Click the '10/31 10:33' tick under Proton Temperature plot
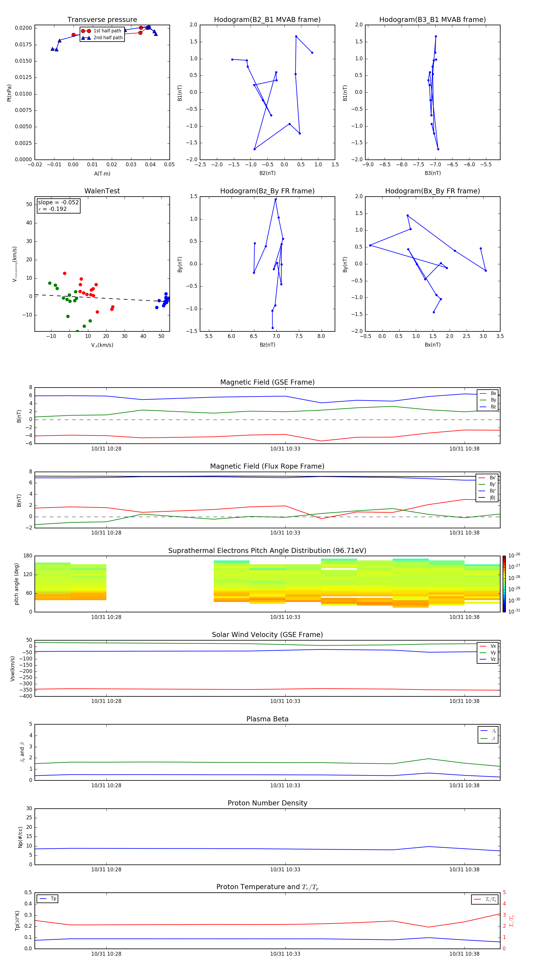This screenshot has height=980, width=535. (x=285, y=954)
